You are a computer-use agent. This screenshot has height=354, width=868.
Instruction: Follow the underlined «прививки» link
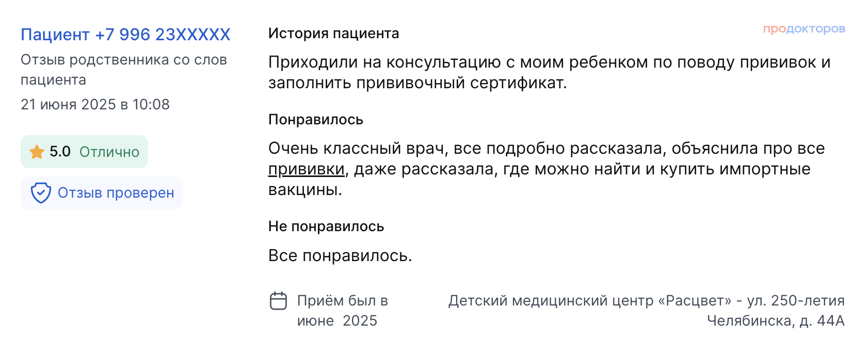tap(307, 169)
